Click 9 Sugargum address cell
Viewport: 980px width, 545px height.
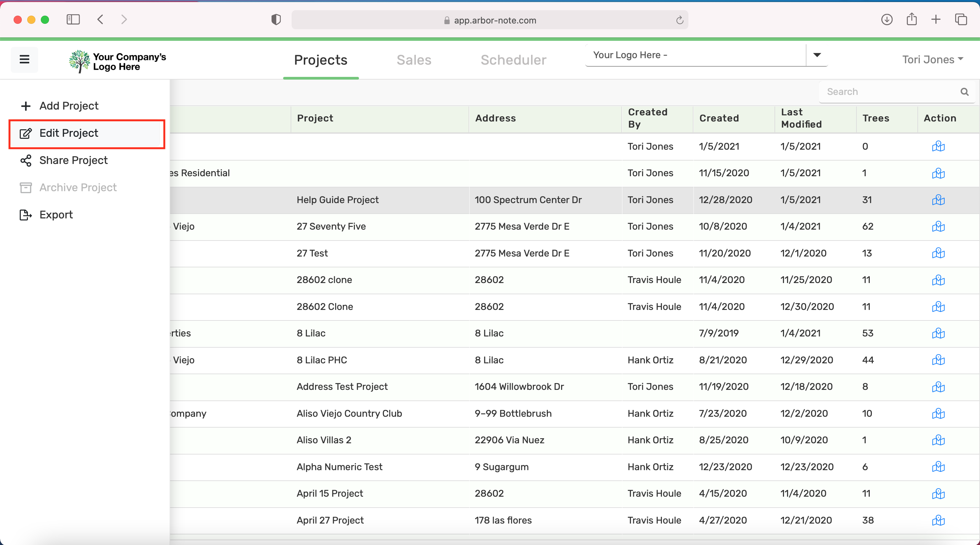(502, 467)
